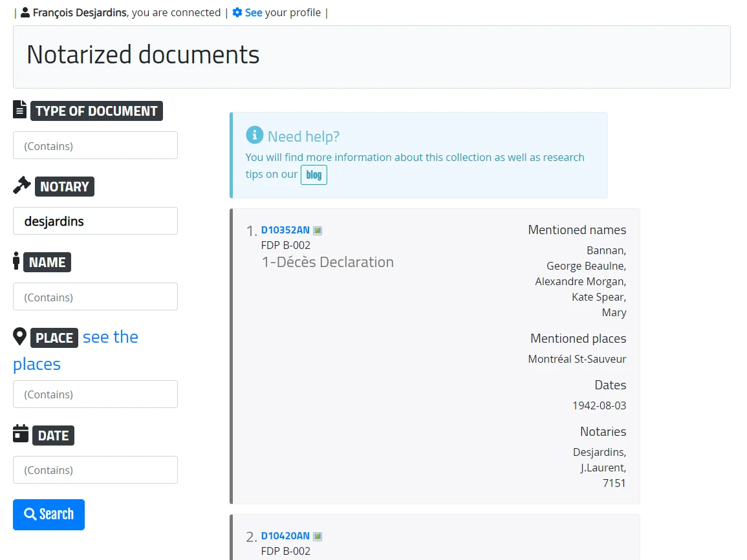Click the user profile icon beside François Desjardins
This screenshot has width=747, height=560.
25,12
